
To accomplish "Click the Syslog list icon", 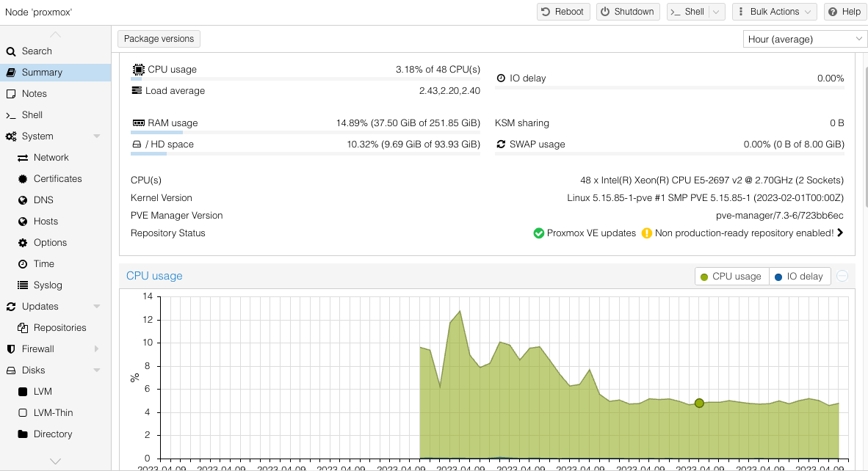I will coord(23,285).
